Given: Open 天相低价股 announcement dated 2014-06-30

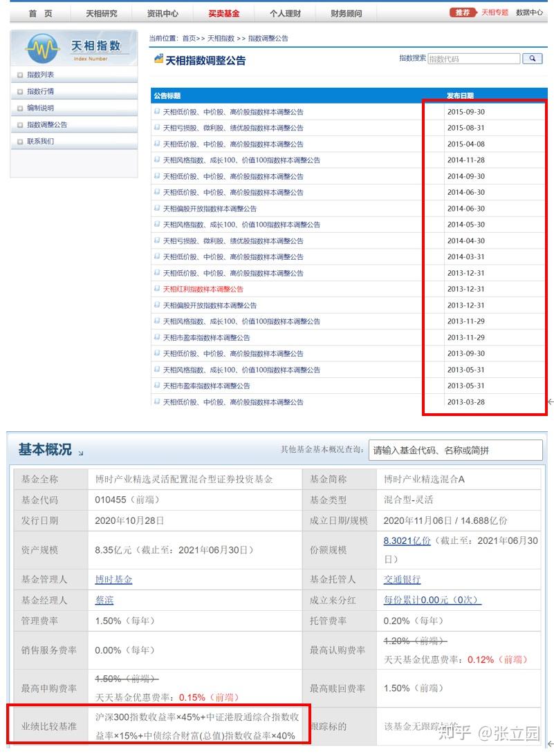Looking at the screenshot, I should tap(234, 192).
